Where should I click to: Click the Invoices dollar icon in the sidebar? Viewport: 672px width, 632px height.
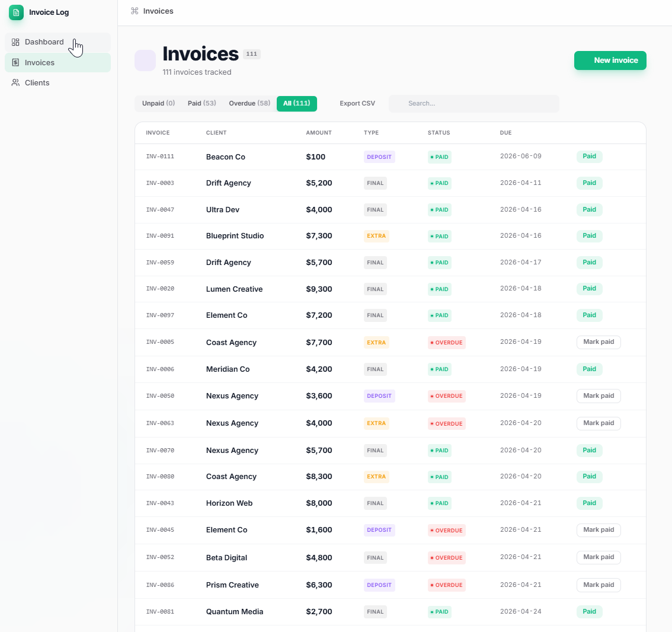[x=15, y=63]
